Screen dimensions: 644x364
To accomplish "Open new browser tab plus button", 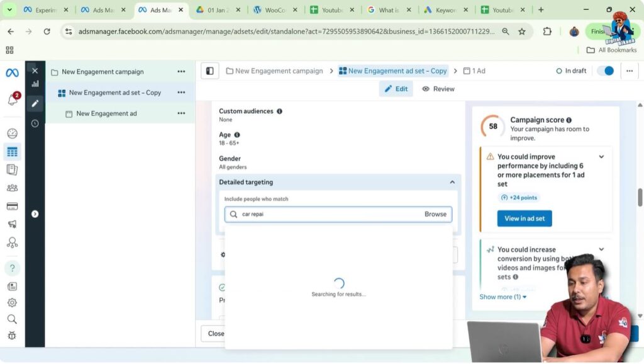I will click(x=541, y=10).
